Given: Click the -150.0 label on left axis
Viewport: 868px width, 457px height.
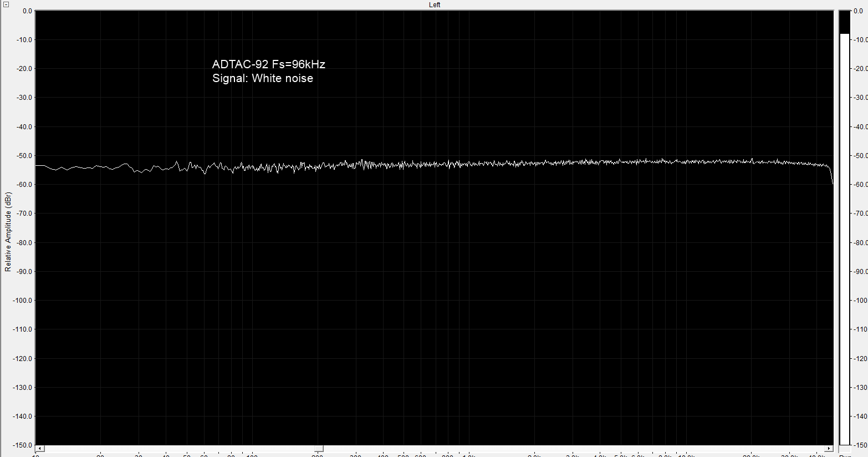Looking at the screenshot, I should pyautogui.click(x=23, y=445).
